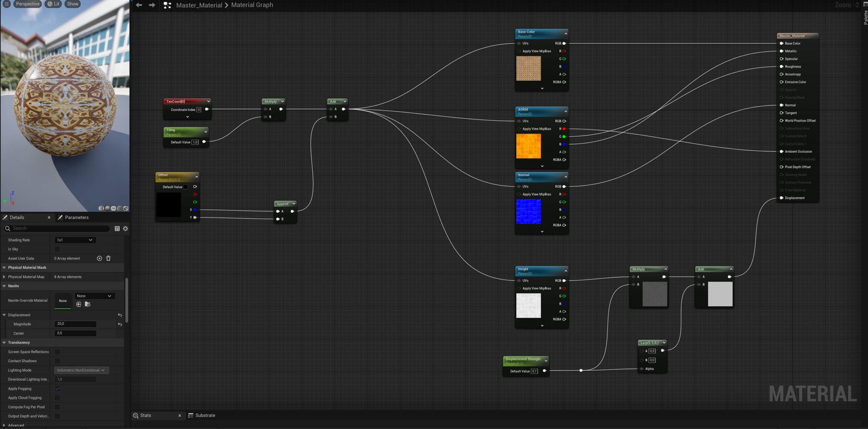The width and height of the screenshot is (868, 429).
Task: Open the Shading Rate dropdown
Action: [75, 240]
